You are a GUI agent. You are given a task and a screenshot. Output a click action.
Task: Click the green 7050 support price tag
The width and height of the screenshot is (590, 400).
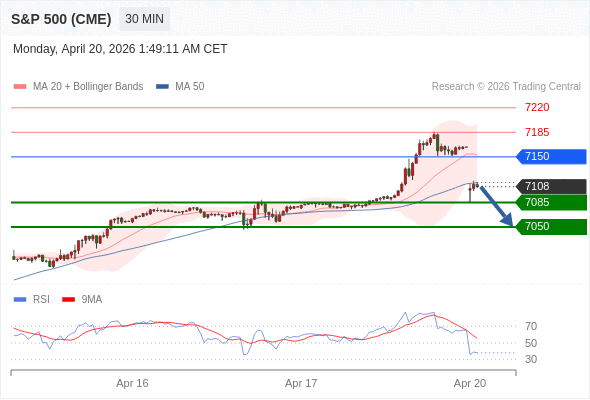pyautogui.click(x=551, y=227)
